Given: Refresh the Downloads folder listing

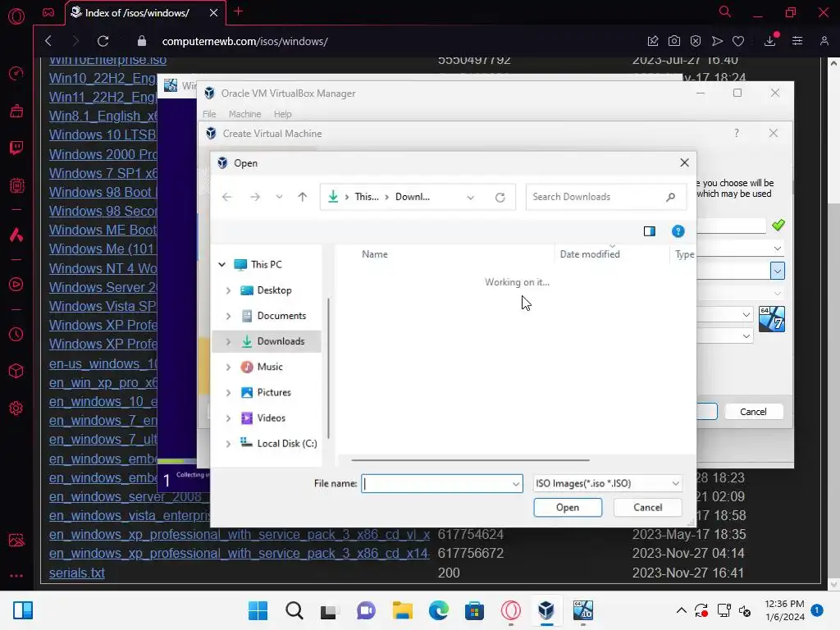Looking at the screenshot, I should [500, 197].
